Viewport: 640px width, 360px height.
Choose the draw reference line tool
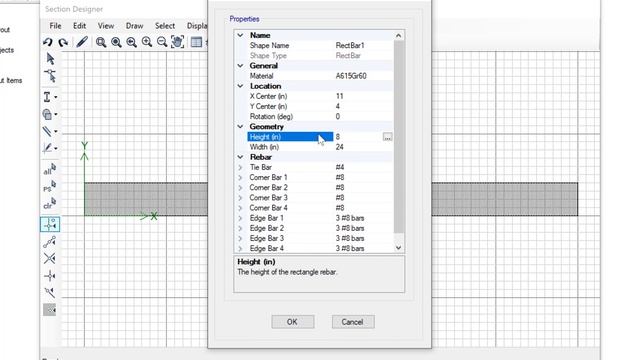(x=47, y=148)
